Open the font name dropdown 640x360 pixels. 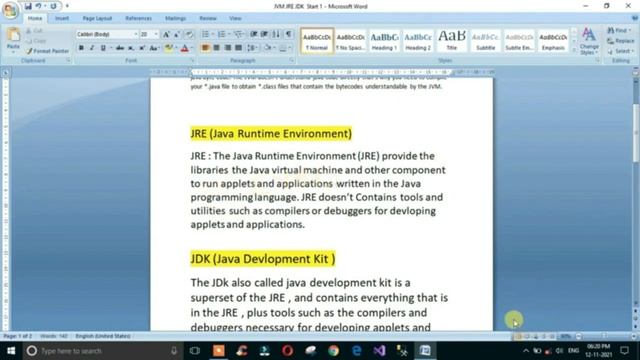click(136, 35)
